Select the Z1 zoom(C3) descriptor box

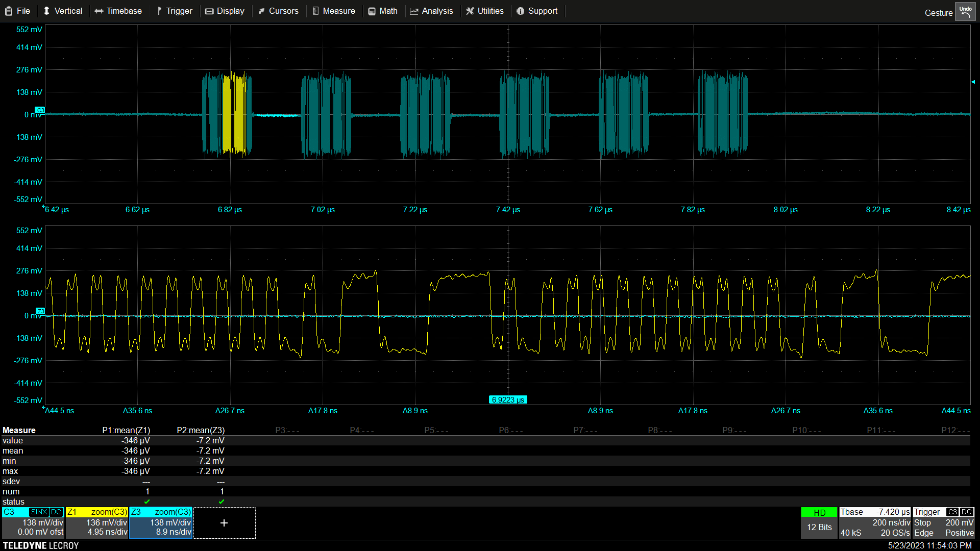[x=97, y=523]
